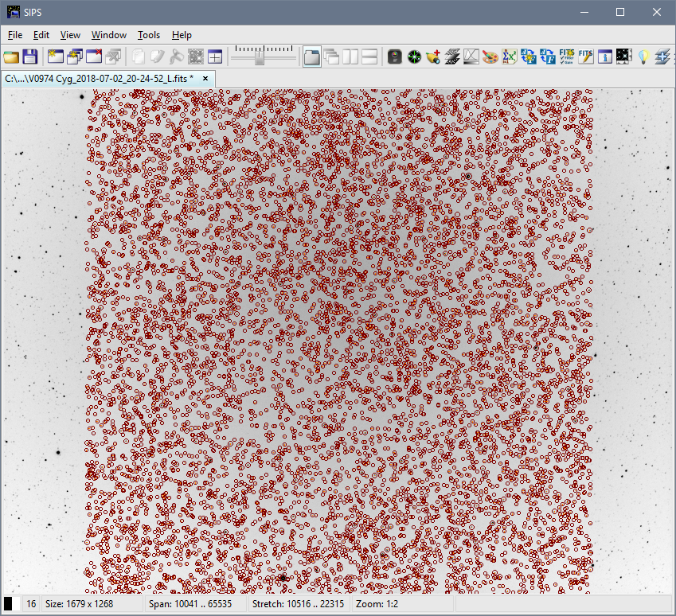Click the toolbar zoom slider handle
The image size is (676, 616).
pos(259,57)
